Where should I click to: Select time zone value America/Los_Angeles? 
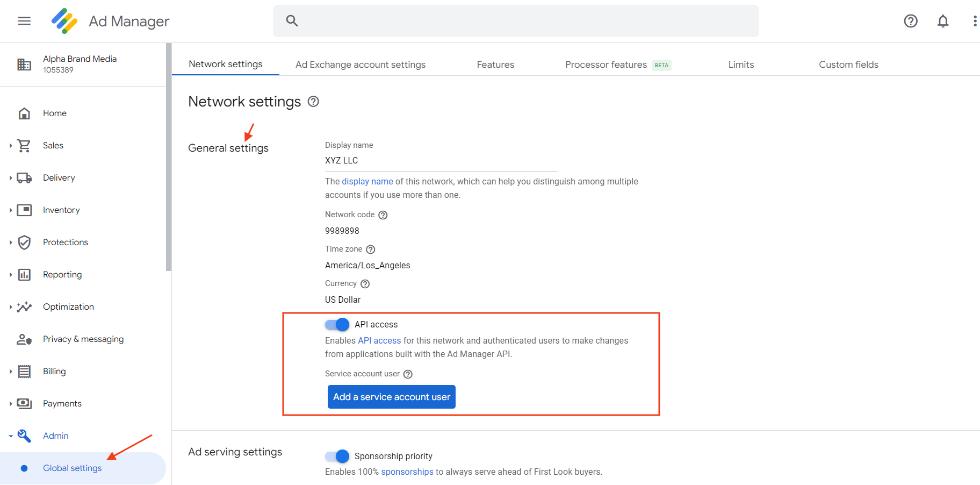[x=367, y=265]
